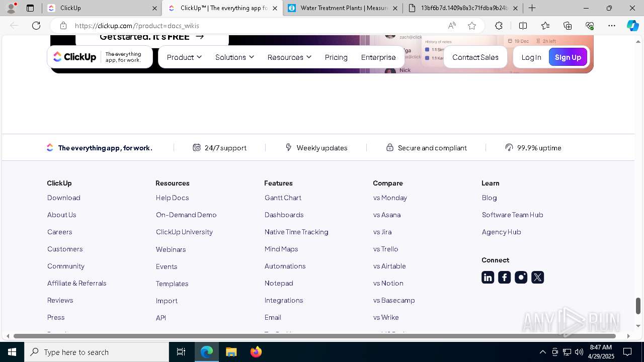This screenshot has height=362, width=644.
Task: Open the Enterprise page
Action: pos(378,57)
